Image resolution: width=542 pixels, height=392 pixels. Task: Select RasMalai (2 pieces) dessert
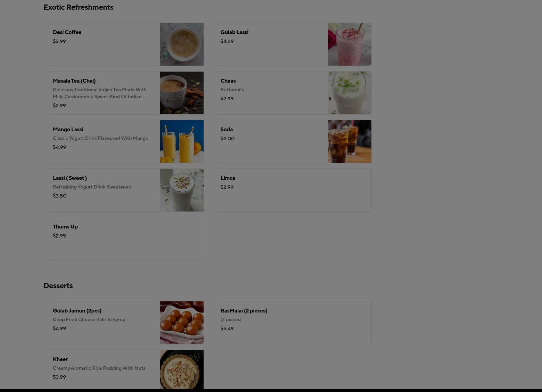pyautogui.click(x=293, y=323)
